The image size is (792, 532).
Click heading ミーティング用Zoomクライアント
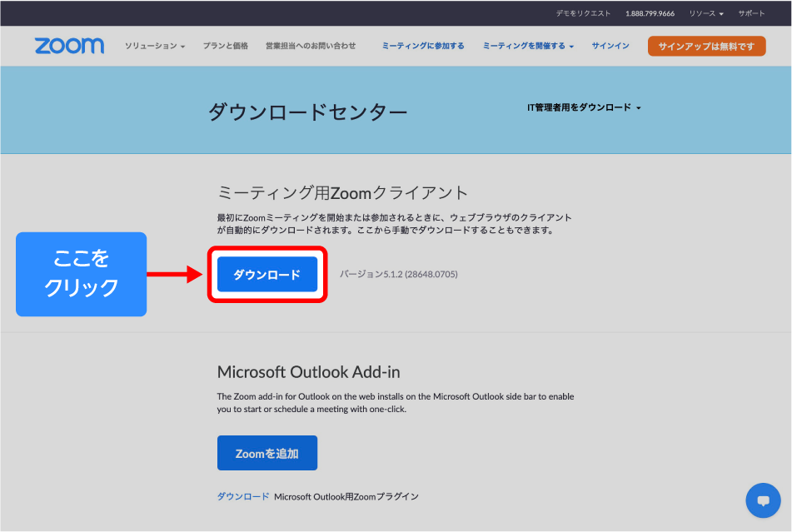click(x=342, y=192)
